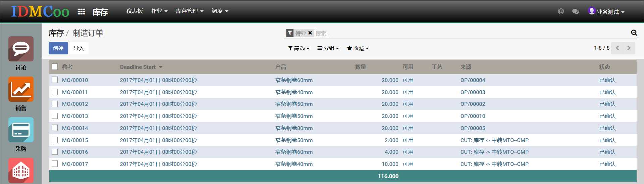The height and width of the screenshot is (184, 644).
Task: Expand the 筛选 filters dropdown
Action: [299, 48]
